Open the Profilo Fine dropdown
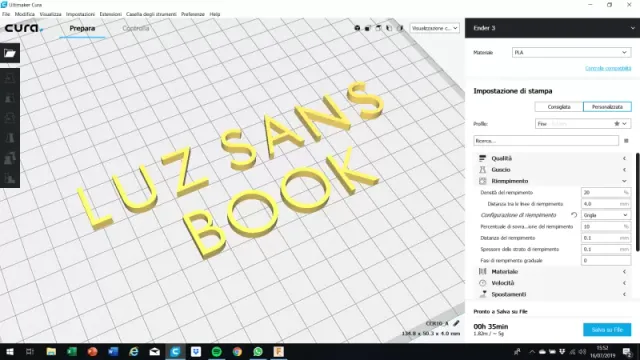 (x=583, y=124)
